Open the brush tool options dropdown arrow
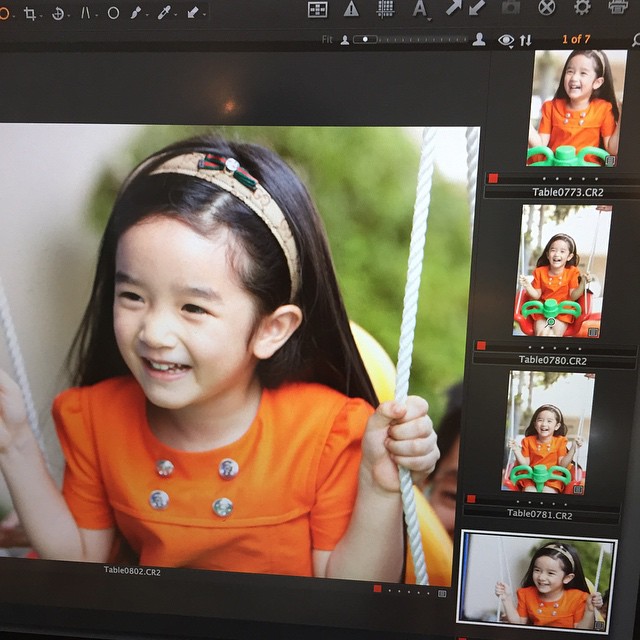The width and height of the screenshot is (640, 640). (x=147, y=16)
